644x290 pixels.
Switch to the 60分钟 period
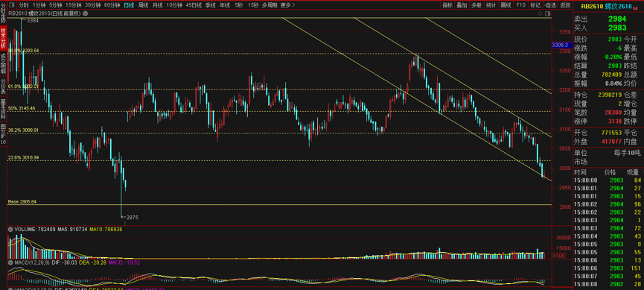pos(112,5)
